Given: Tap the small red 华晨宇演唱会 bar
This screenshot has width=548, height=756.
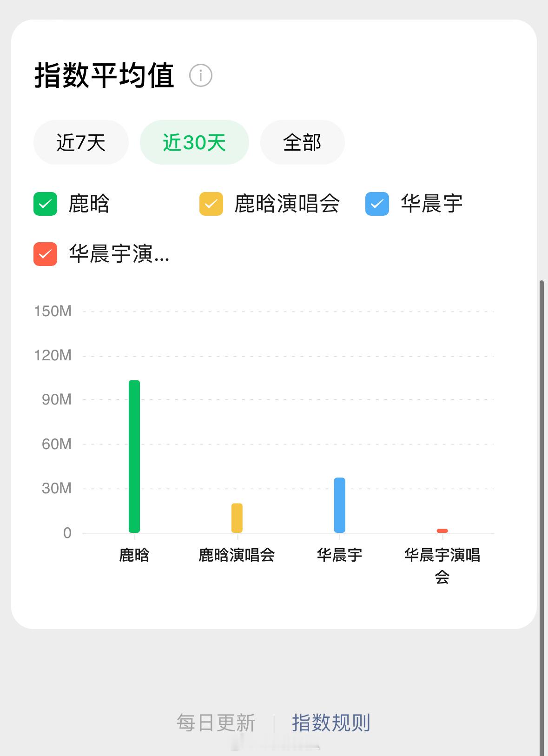Looking at the screenshot, I should coord(442,531).
